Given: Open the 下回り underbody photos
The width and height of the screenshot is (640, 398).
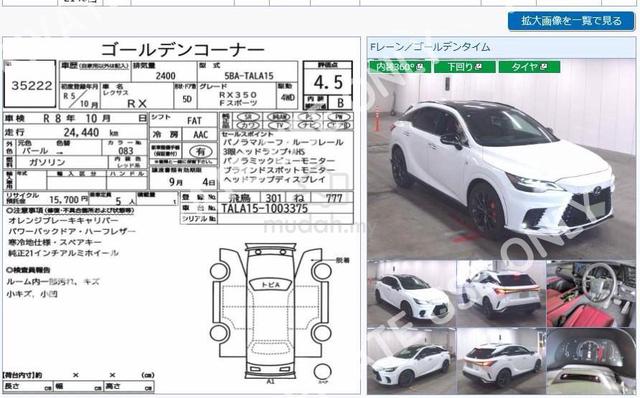Looking at the screenshot, I should click(464, 67).
